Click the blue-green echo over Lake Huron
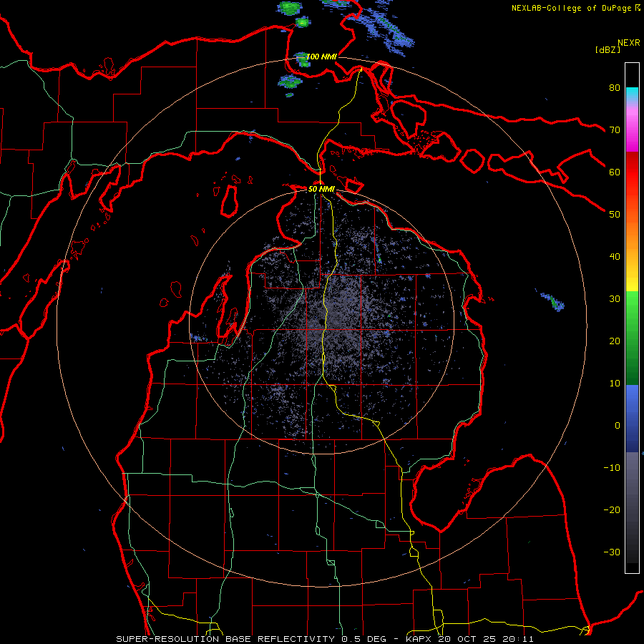The width and height of the screenshot is (644, 644). point(553,301)
